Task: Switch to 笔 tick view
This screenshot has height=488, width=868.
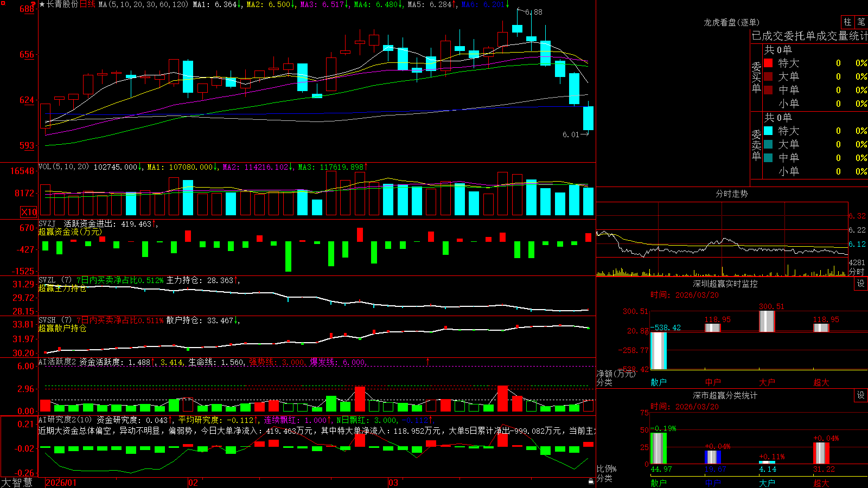Action: click(861, 22)
